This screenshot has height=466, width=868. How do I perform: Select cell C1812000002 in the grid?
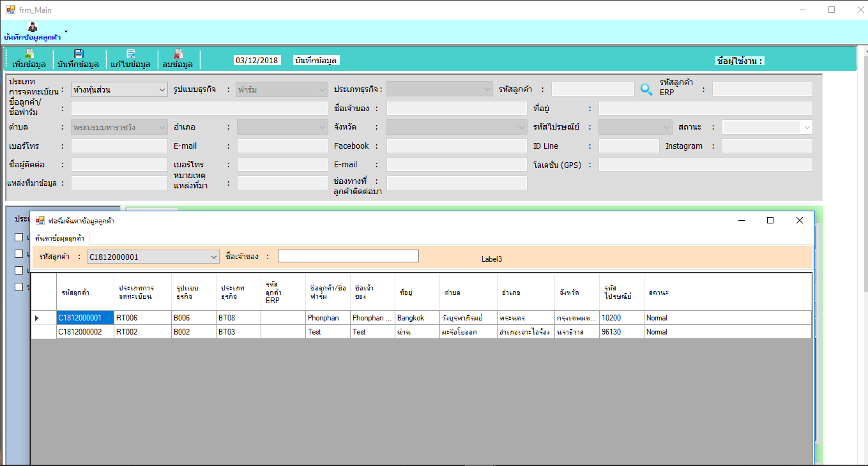[x=85, y=332]
